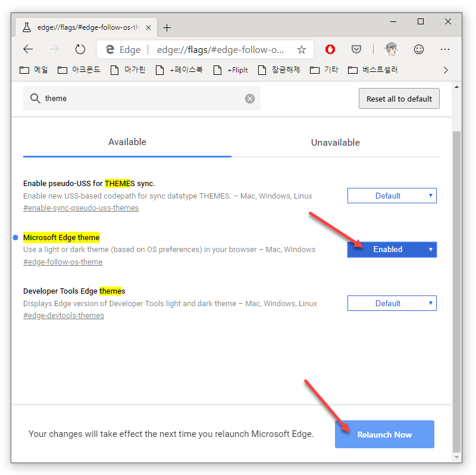Screen dimensions: 476x475
Task: Click the Edge logo in address bar
Action: tap(110, 49)
